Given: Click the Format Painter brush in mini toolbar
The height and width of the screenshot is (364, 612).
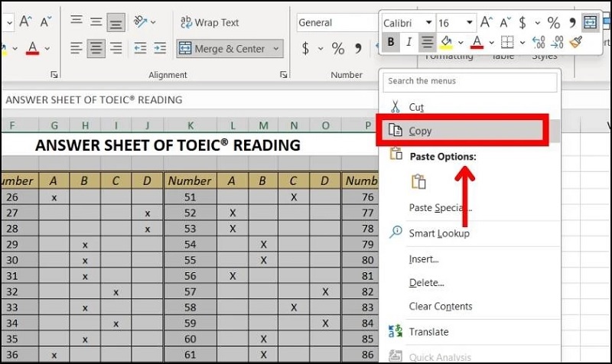Looking at the screenshot, I should 575,42.
